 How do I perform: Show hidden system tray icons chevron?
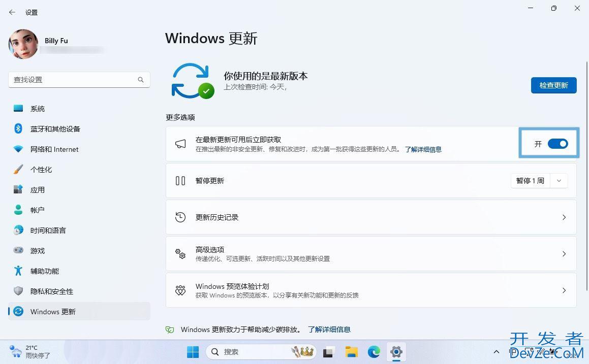click(496, 352)
